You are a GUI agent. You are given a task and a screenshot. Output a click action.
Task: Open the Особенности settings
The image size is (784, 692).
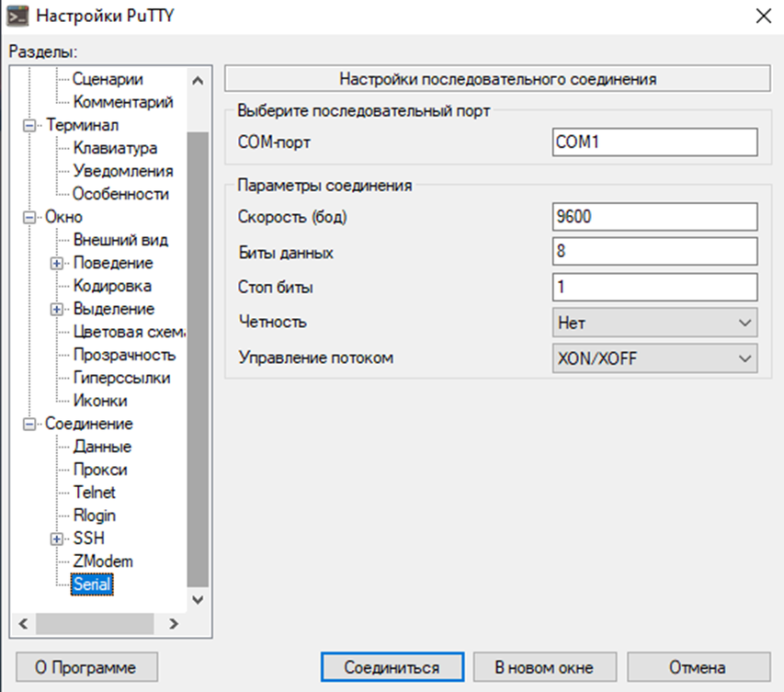(121, 194)
